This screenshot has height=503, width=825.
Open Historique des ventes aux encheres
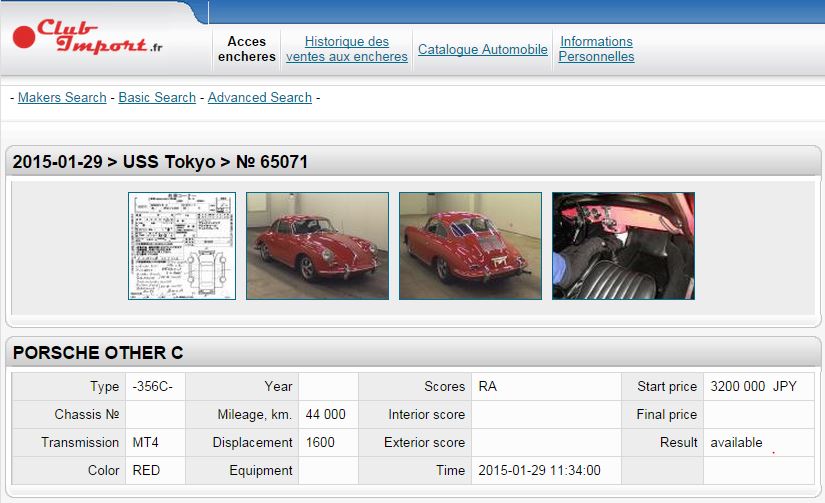pos(347,49)
